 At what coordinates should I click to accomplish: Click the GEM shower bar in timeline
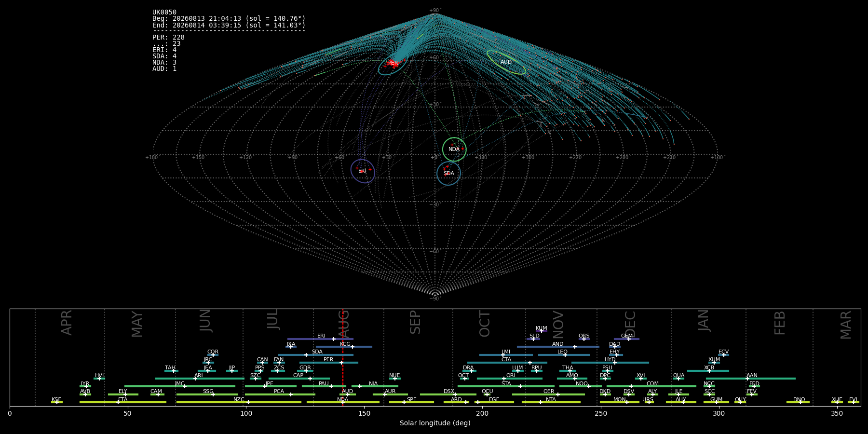[626, 339]
